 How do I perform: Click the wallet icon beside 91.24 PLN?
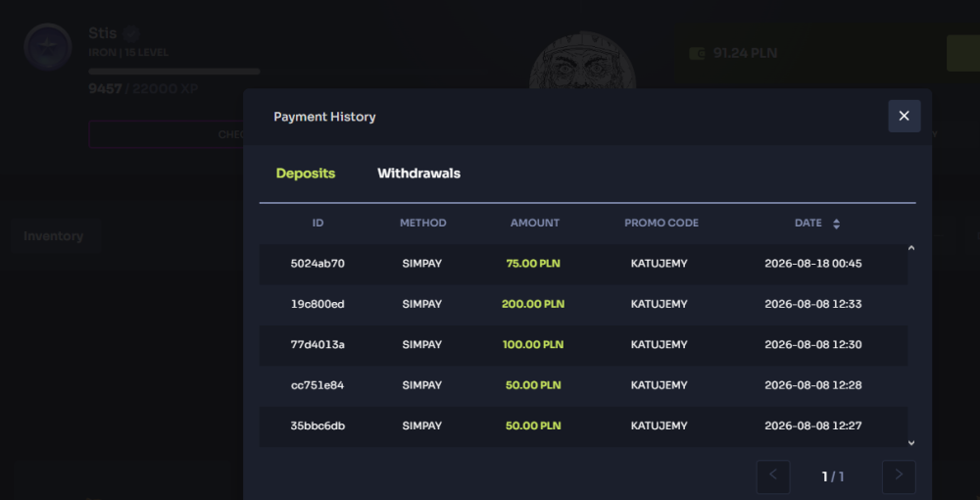click(x=697, y=53)
